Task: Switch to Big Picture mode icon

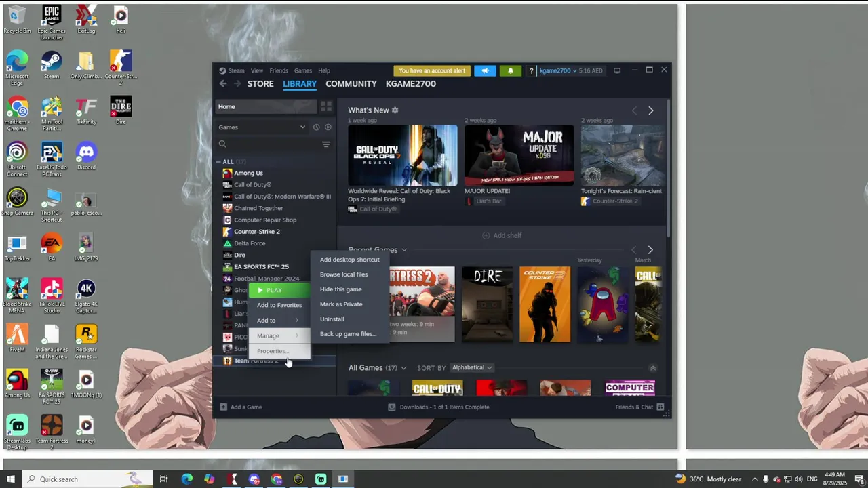Action: 617,70
